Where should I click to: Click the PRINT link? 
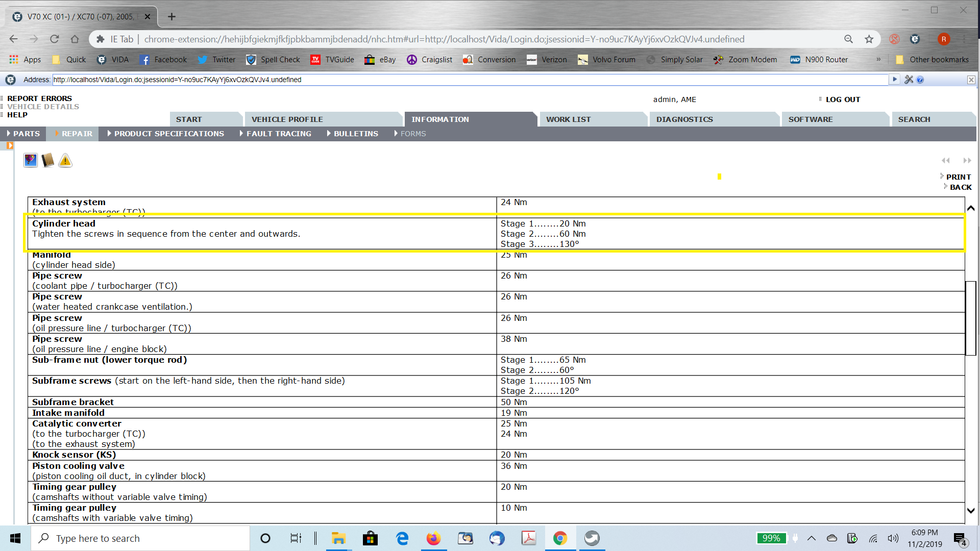click(958, 177)
